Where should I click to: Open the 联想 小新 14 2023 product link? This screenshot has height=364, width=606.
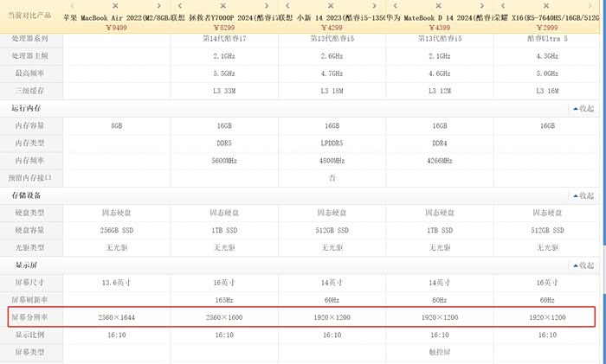332,18
